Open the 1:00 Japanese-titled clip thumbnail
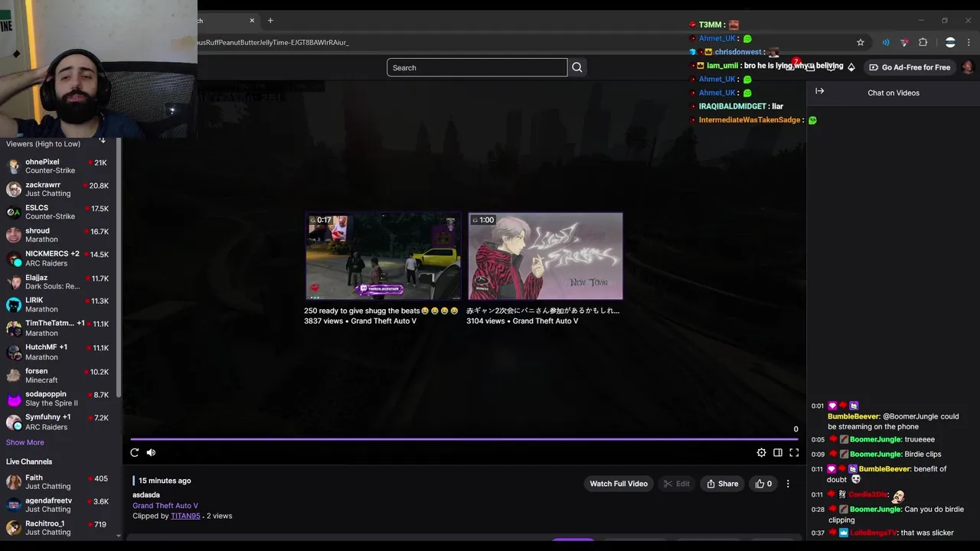The image size is (980, 551). (545, 256)
